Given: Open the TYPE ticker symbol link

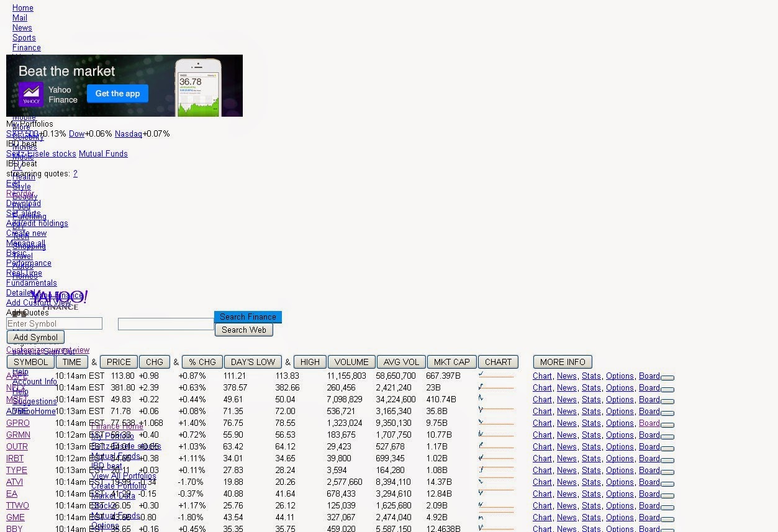Looking at the screenshot, I should pyautogui.click(x=17, y=471).
